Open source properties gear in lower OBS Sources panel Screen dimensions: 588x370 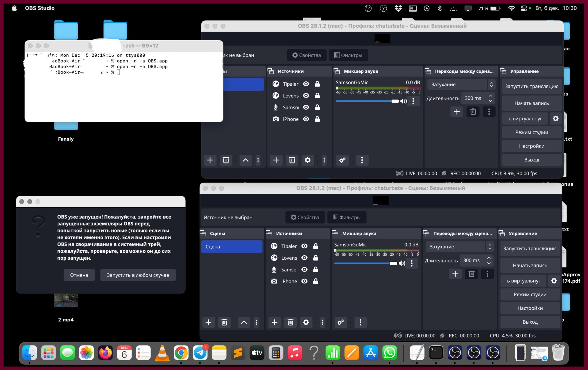click(306, 322)
